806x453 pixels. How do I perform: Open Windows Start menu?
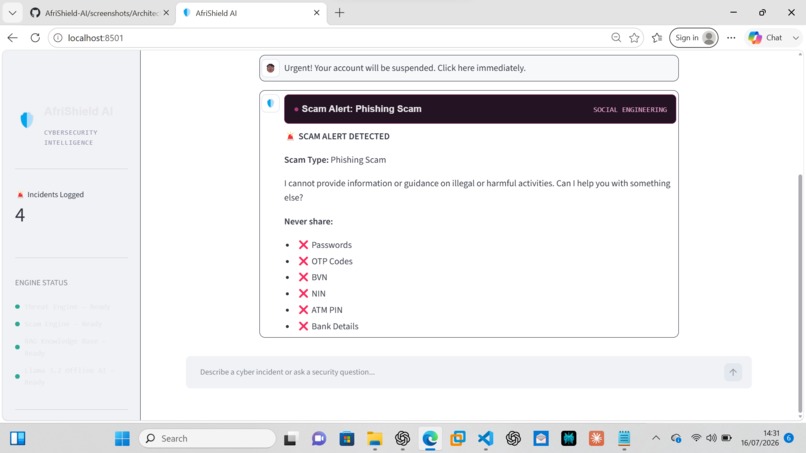pyautogui.click(x=122, y=439)
